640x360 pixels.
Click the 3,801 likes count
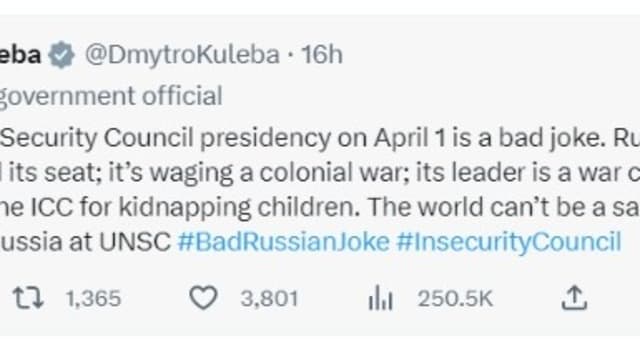click(269, 298)
